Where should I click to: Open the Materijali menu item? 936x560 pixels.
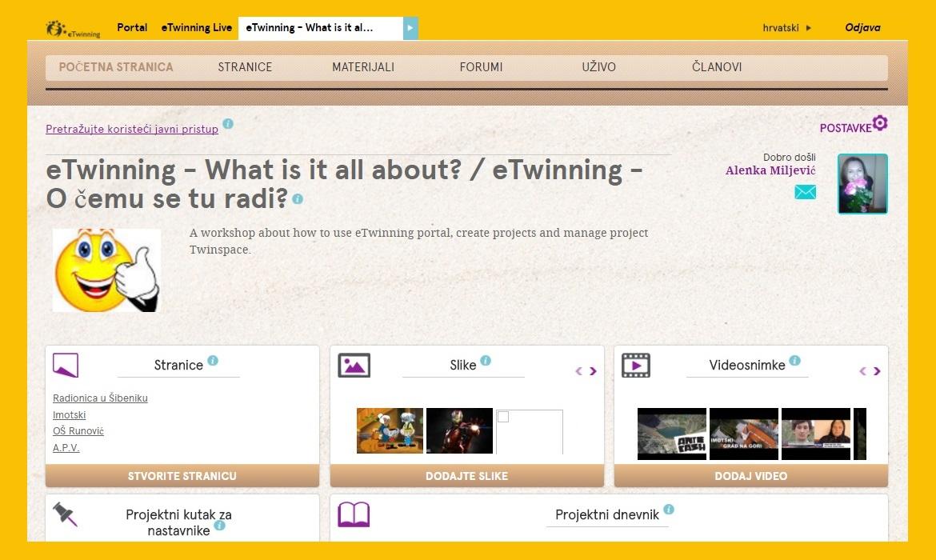coord(363,67)
